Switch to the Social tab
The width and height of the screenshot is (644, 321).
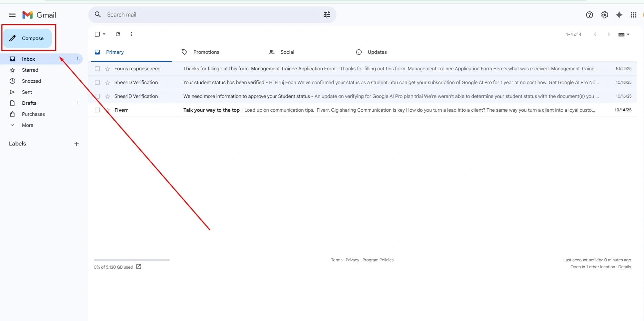click(x=287, y=52)
